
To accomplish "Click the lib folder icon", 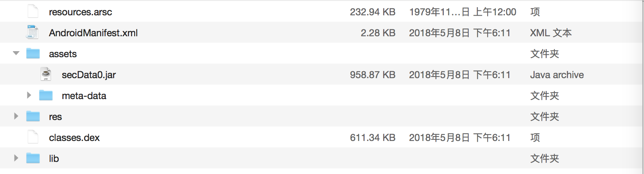I will click(x=33, y=158).
